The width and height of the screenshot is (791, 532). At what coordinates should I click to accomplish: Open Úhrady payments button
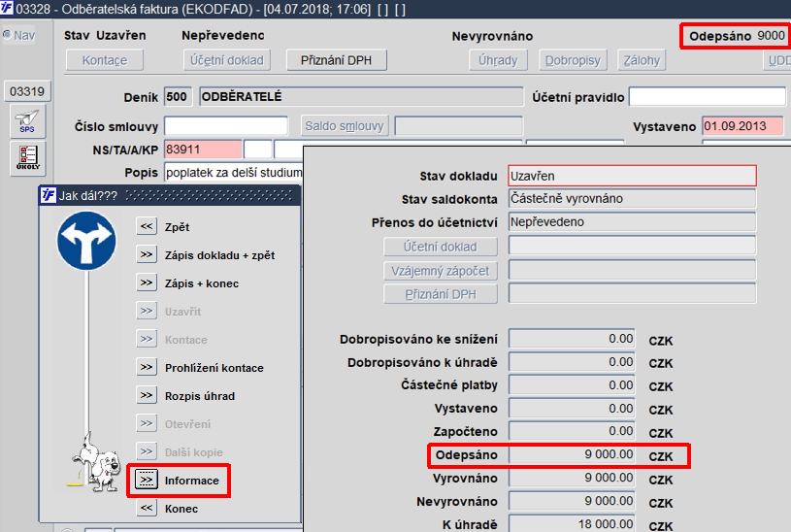tap(498, 60)
